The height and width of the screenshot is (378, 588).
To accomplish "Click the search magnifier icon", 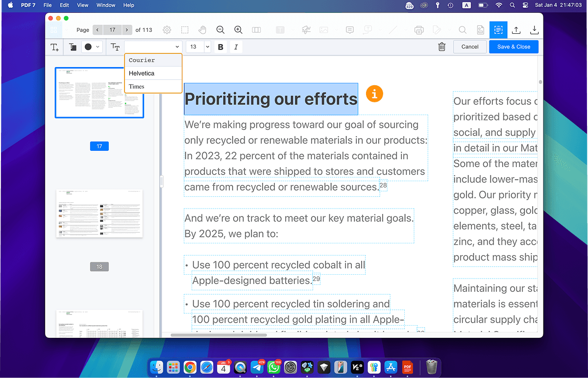I will [463, 30].
